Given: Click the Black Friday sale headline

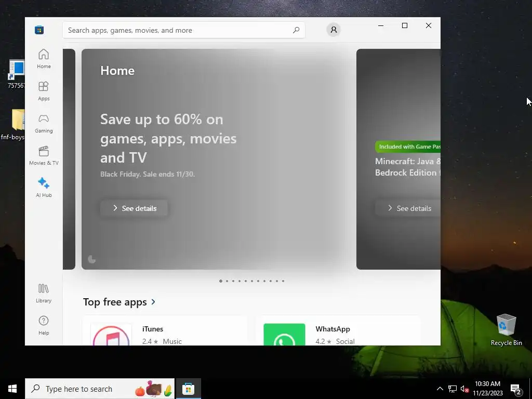Looking at the screenshot, I should [x=168, y=138].
